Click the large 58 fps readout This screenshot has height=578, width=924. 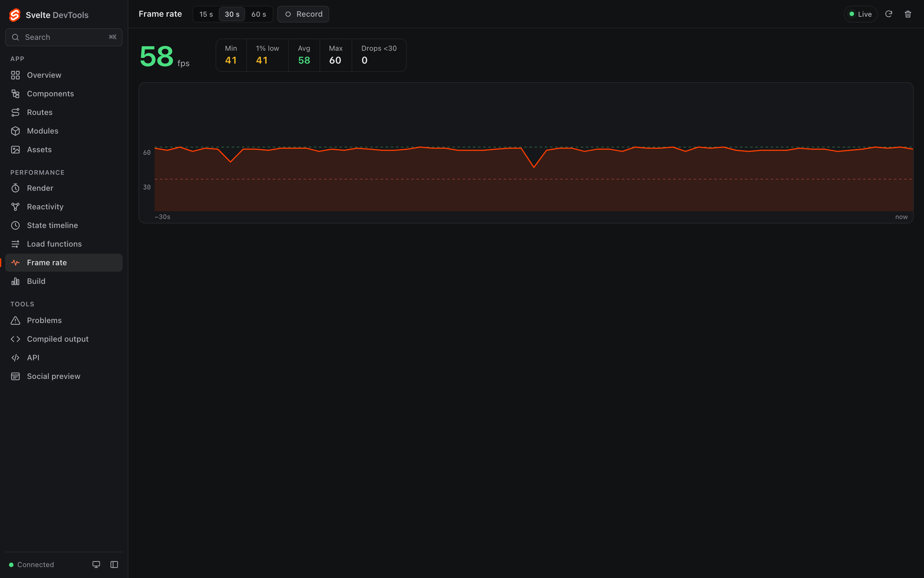coord(164,57)
